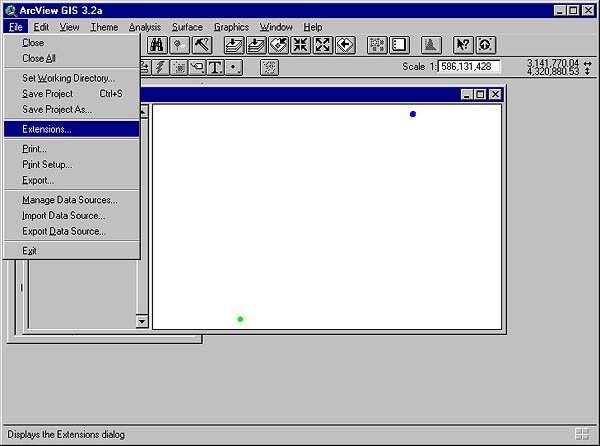Choose Export Data Source...

point(72,231)
